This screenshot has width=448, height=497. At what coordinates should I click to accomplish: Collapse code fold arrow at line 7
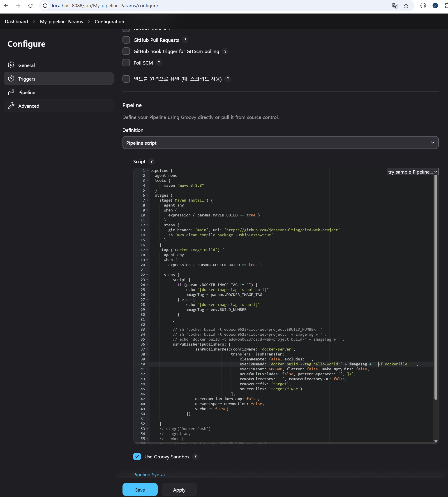click(148, 200)
